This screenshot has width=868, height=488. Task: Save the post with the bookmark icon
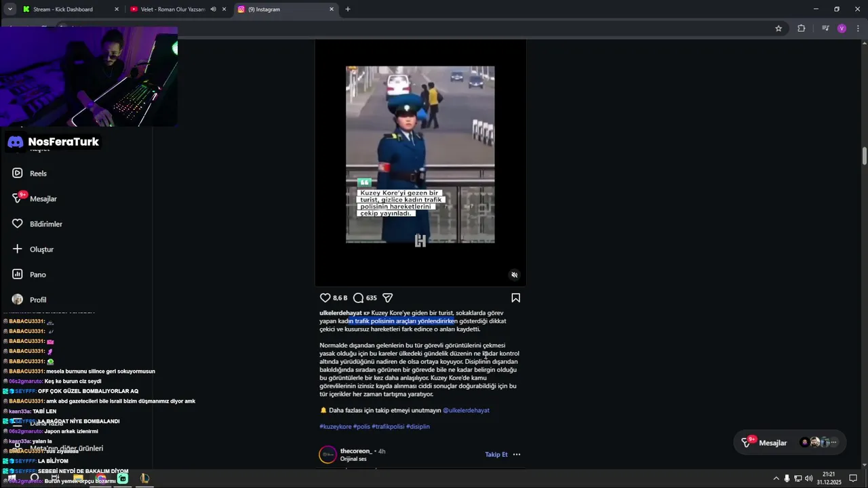pyautogui.click(x=515, y=298)
